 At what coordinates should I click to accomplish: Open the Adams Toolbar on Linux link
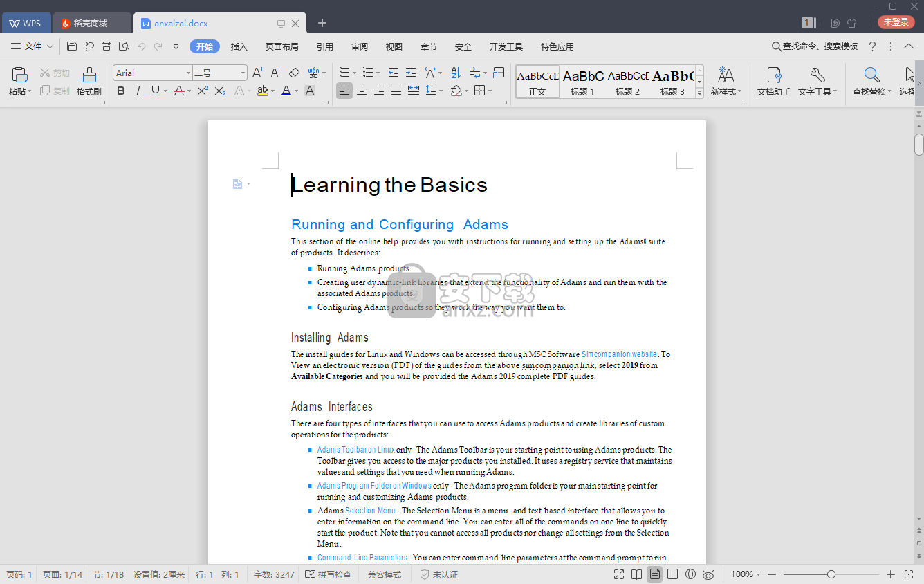click(356, 450)
